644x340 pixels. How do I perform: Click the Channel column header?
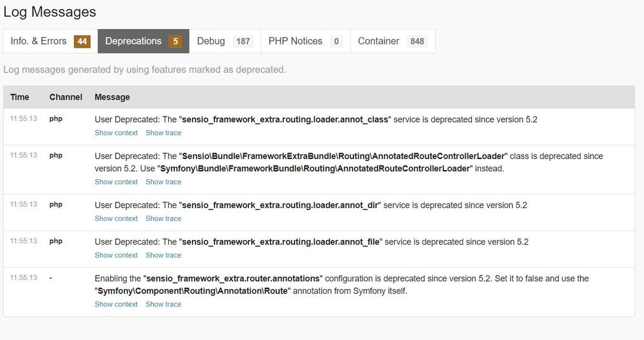66,97
